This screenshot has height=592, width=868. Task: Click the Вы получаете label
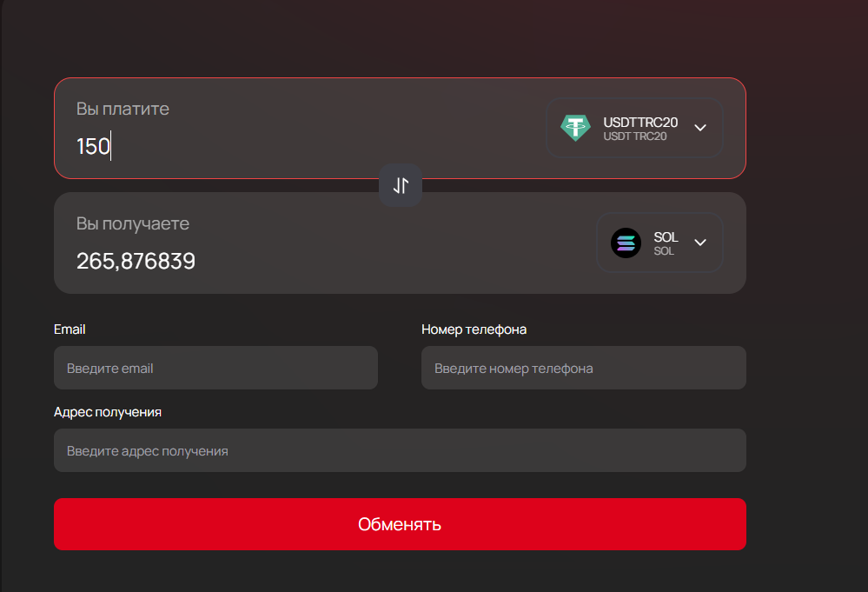[133, 223]
